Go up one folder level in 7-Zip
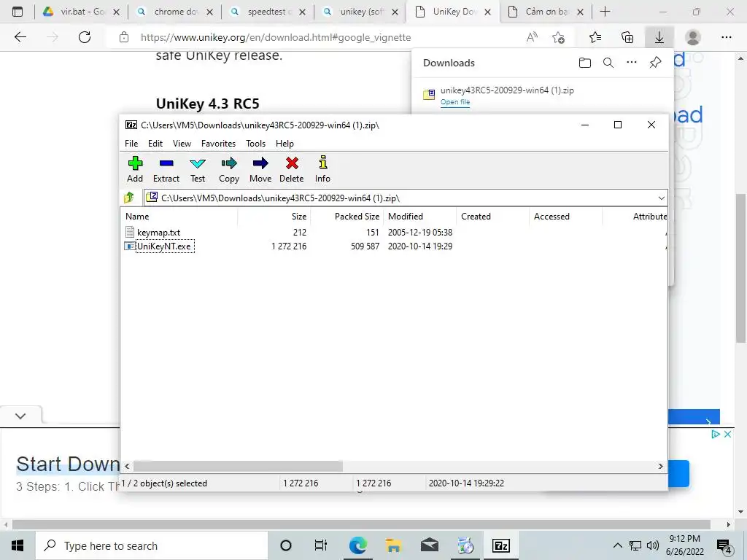The height and width of the screenshot is (560, 747). point(129,198)
